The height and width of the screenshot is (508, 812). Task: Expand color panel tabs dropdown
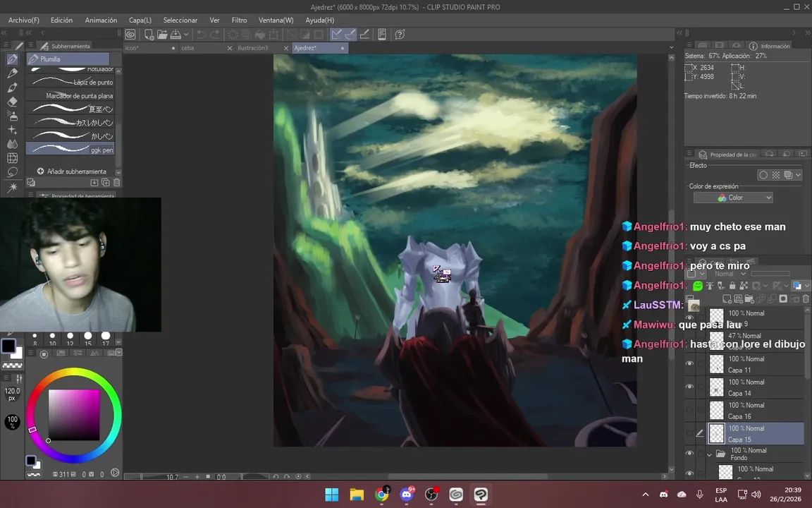[119, 353]
